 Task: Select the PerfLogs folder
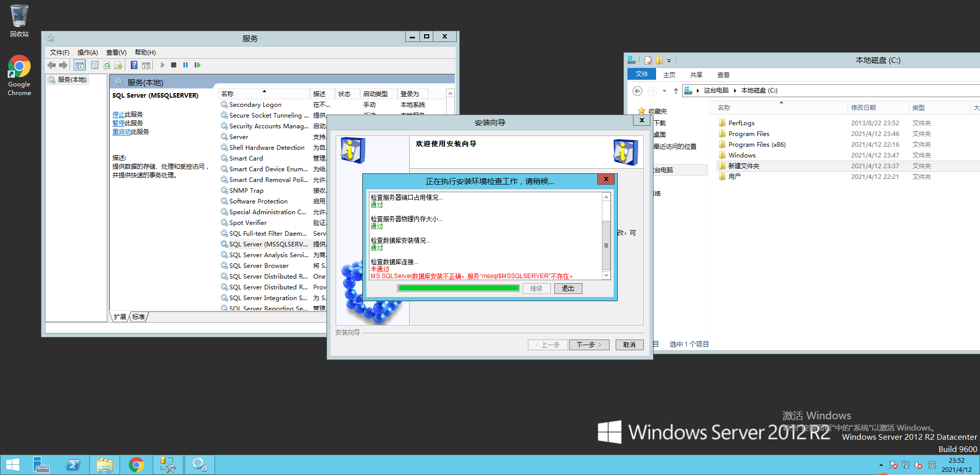[x=741, y=123]
